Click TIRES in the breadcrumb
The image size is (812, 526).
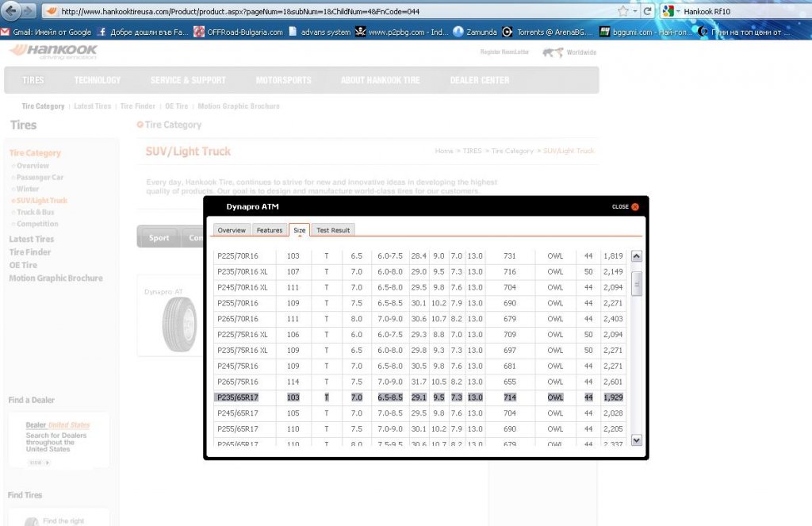[x=472, y=151]
